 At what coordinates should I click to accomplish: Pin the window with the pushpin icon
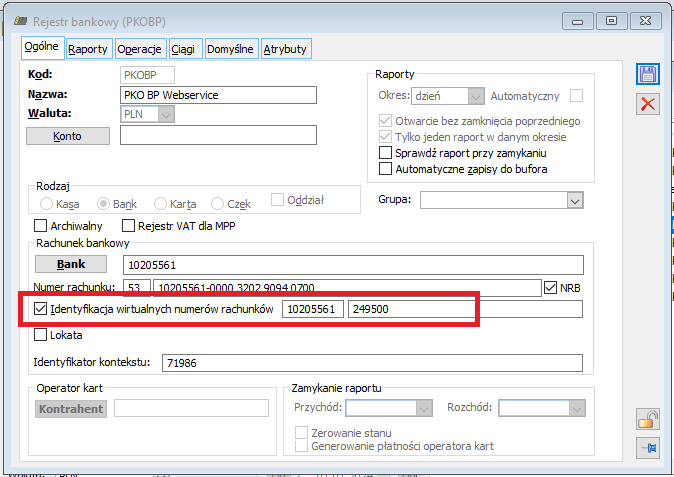[648, 448]
